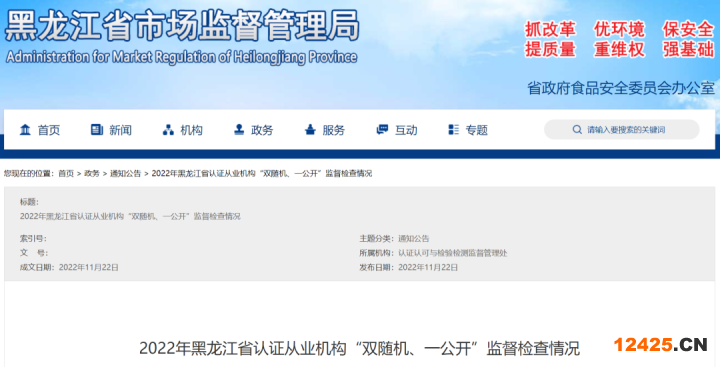Viewport: 720px width, 367px height.
Task: Click the list icon beside 专题
Action: 454,130
